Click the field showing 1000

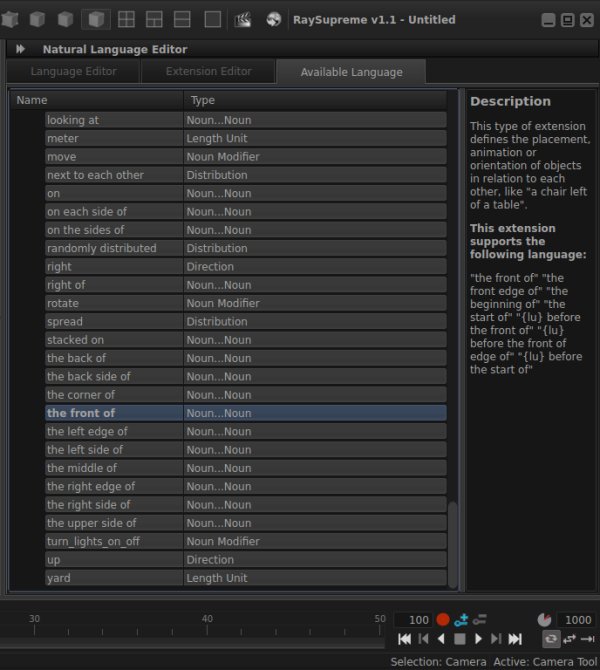pos(577,620)
